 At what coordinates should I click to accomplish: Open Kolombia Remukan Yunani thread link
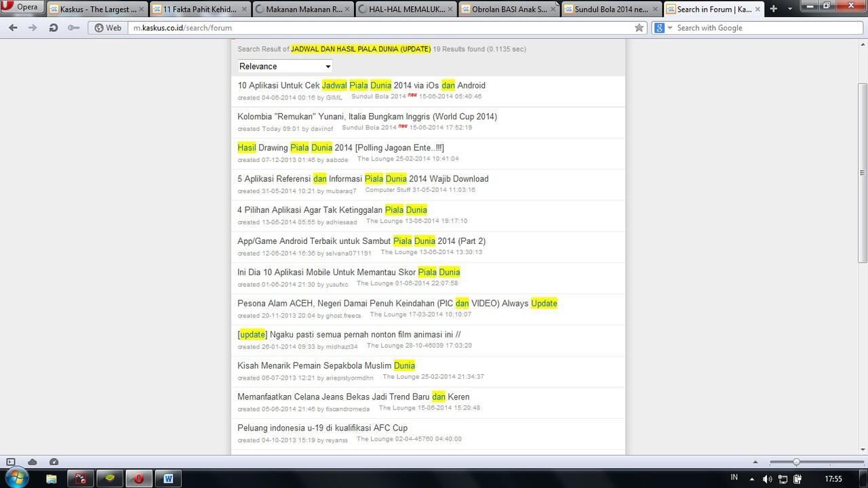coord(367,117)
